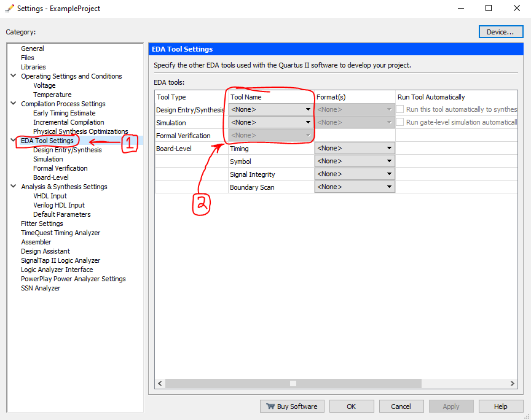The height and width of the screenshot is (420, 531).
Task: Maximize the Settings window
Action: click(x=489, y=8)
